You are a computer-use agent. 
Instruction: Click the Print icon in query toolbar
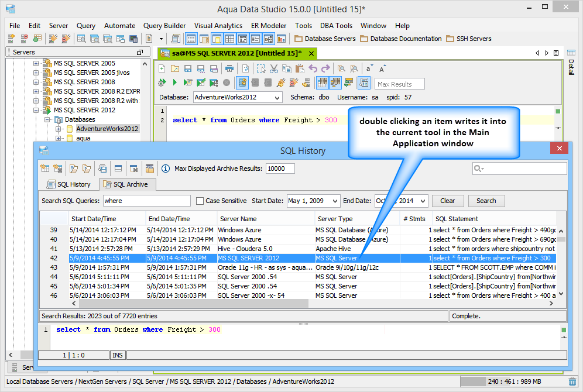tap(229, 68)
